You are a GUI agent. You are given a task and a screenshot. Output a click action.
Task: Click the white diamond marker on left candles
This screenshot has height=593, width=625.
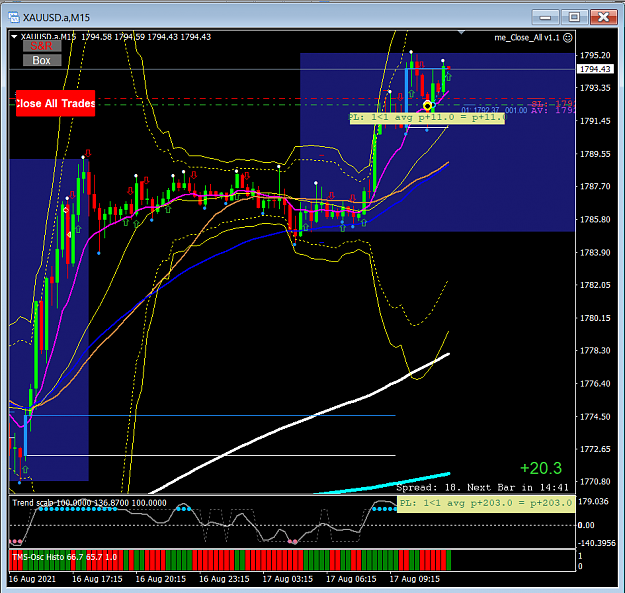66,210
